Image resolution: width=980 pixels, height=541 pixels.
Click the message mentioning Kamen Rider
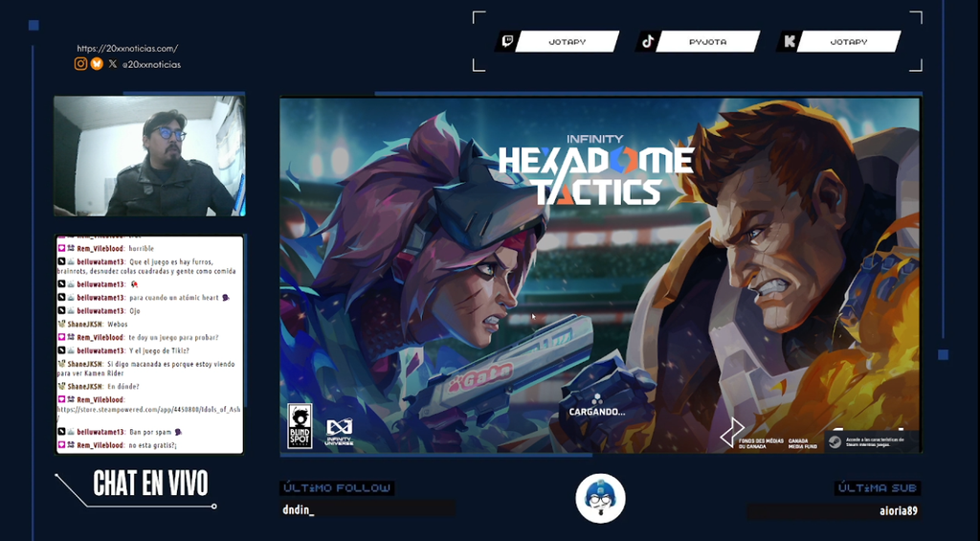pyautogui.click(x=146, y=369)
